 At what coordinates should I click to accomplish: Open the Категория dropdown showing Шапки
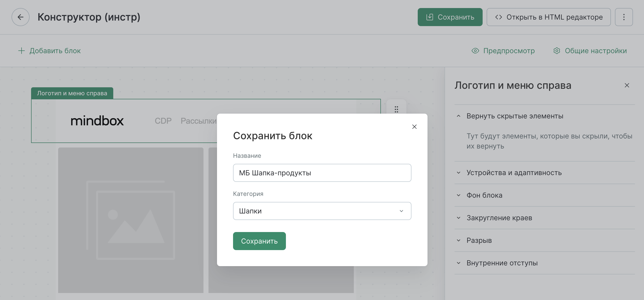(x=322, y=211)
